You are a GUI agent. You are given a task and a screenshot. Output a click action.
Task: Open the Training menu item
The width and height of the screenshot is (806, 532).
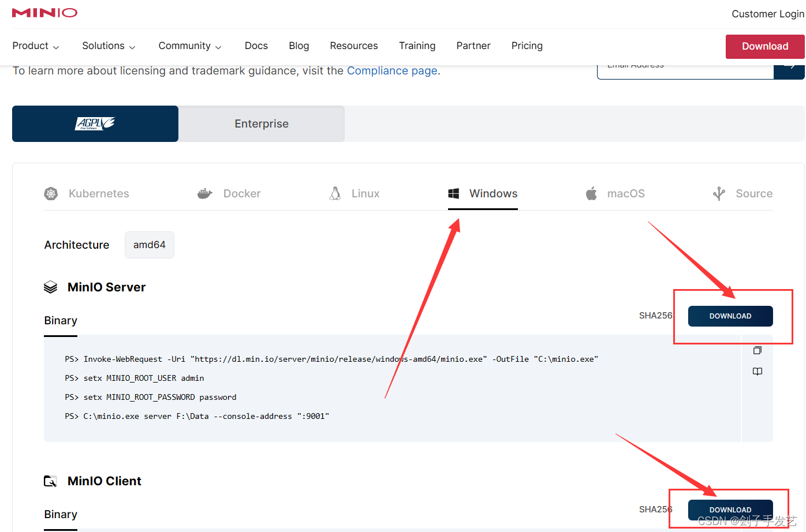[x=417, y=46]
